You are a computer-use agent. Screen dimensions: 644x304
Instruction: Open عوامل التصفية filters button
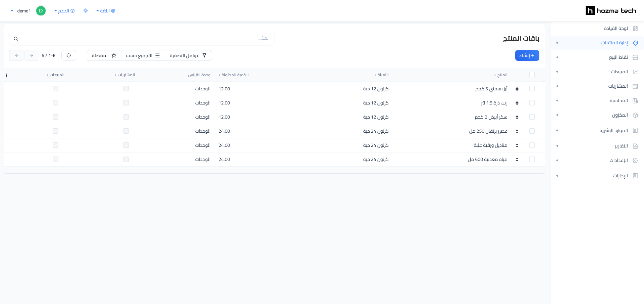[x=188, y=55]
